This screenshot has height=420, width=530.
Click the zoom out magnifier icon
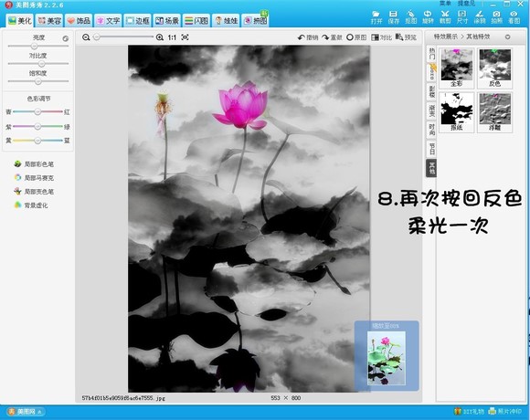pyautogui.click(x=86, y=37)
